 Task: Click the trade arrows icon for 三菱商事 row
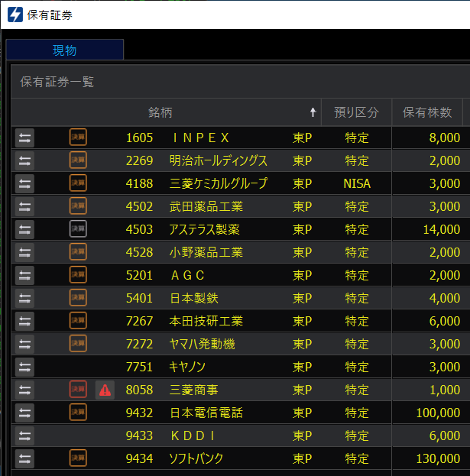24,390
